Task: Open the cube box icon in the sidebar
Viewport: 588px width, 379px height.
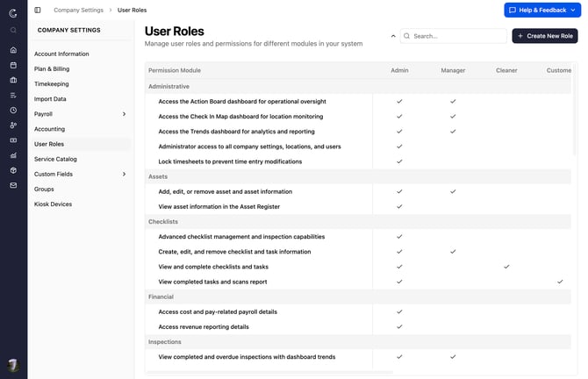Action: pyautogui.click(x=13, y=170)
